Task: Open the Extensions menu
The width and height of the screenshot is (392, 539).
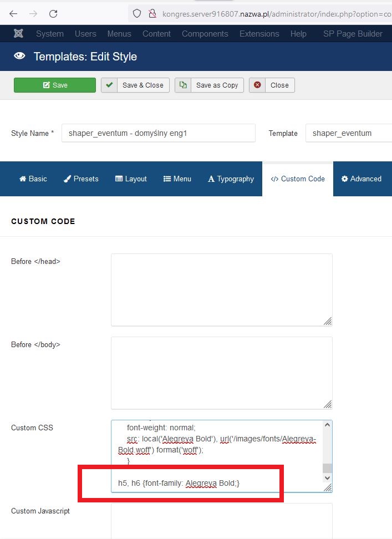Action: pyautogui.click(x=259, y=34)
